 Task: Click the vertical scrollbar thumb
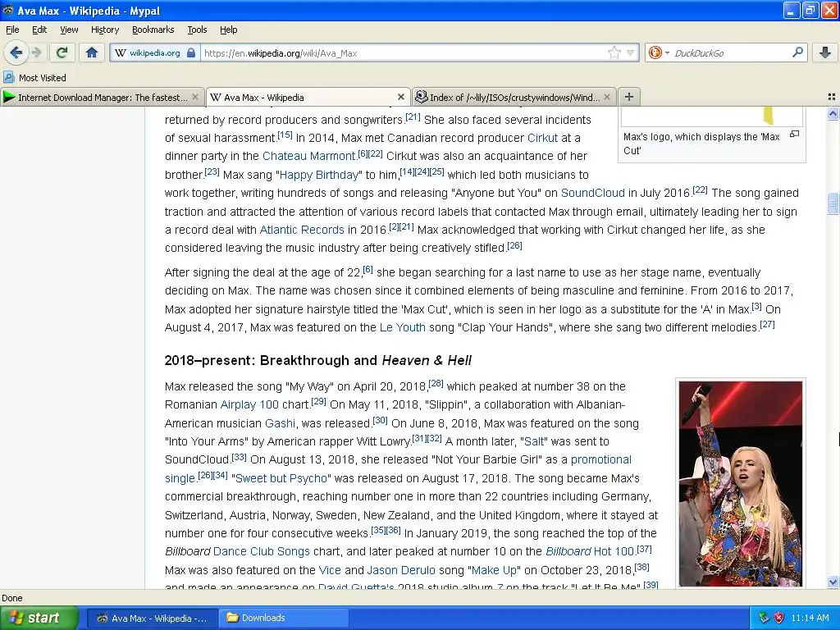pyautogui.click(x=833, y=203)
